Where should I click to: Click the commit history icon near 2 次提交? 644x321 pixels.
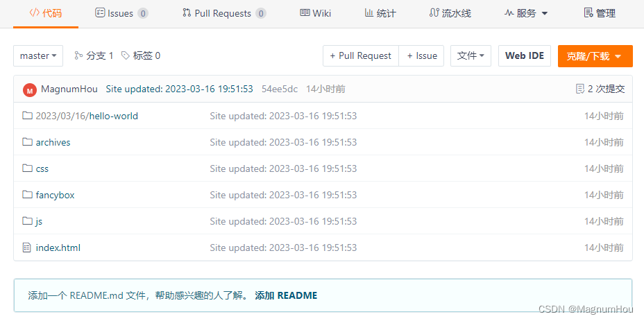click(x=580, y=89)
